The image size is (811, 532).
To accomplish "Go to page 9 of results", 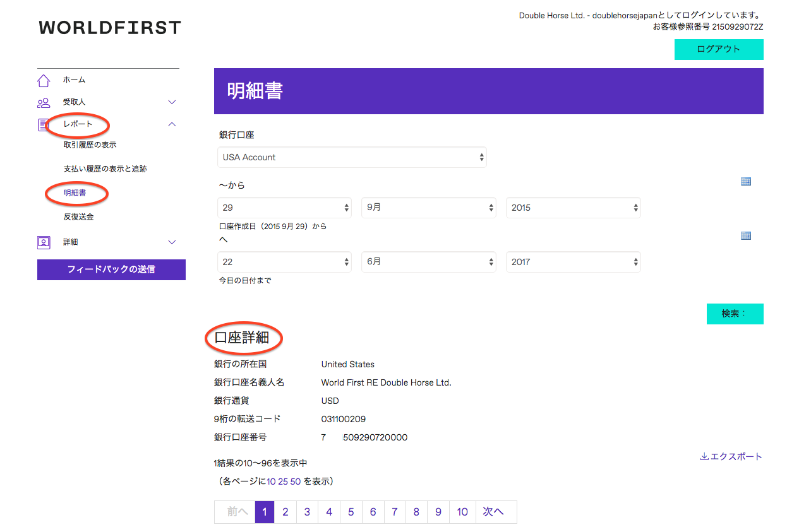I will click(438, 512).
